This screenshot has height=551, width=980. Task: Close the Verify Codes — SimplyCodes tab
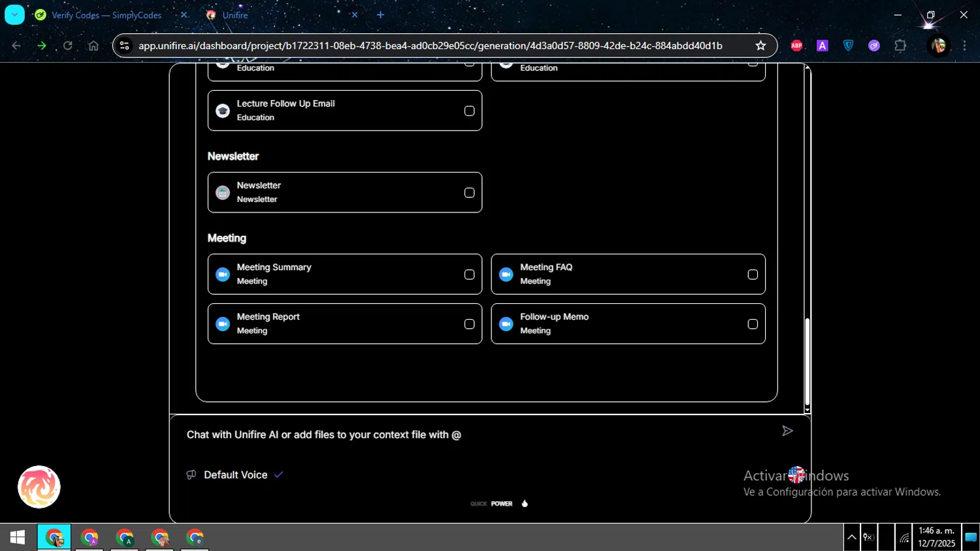184,15
